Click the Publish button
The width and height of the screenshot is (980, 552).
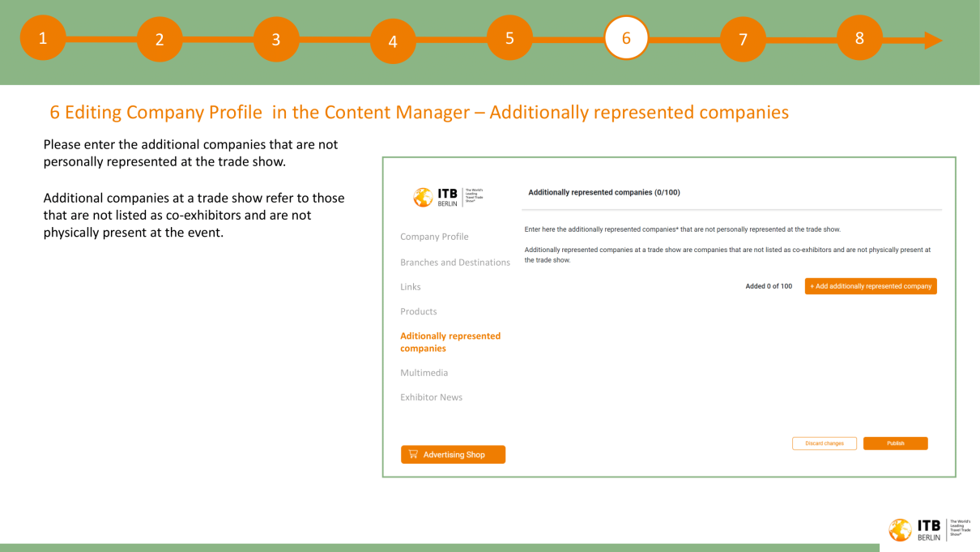pyautogui.click(x=896, y=443)
